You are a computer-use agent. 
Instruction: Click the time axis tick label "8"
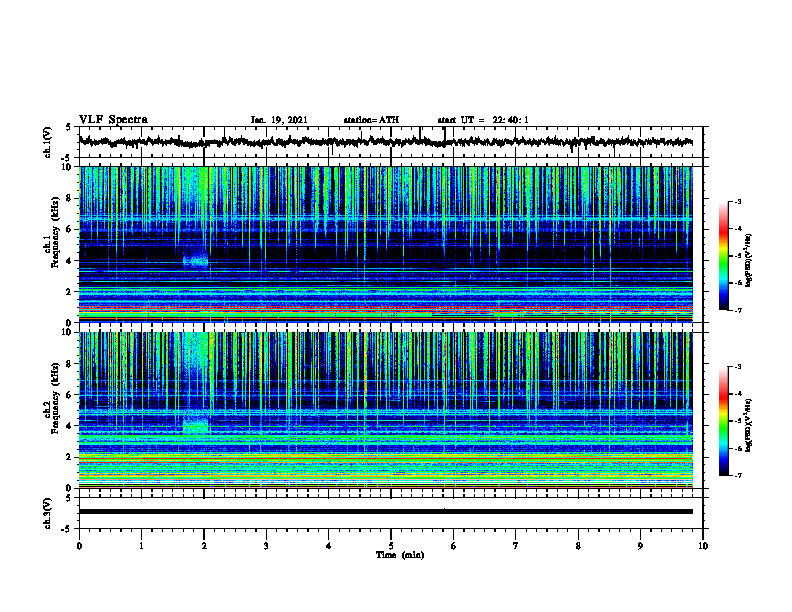click(x=578, y=546)
